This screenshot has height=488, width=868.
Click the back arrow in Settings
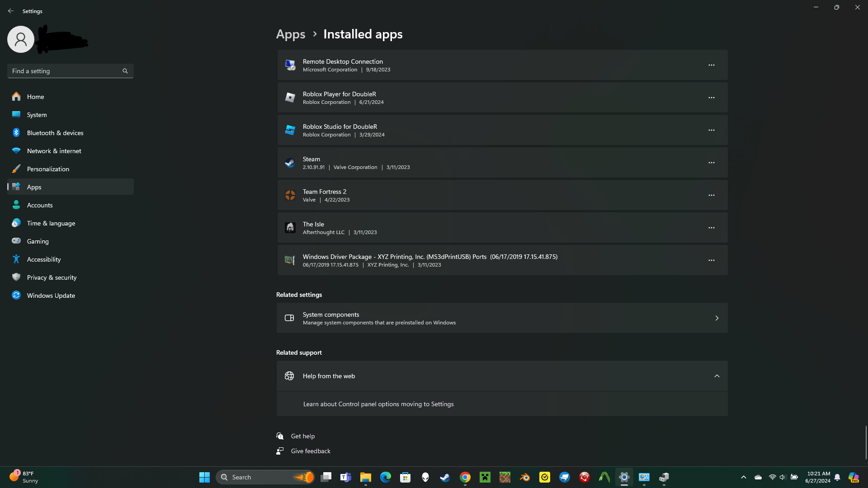(11, 11)
